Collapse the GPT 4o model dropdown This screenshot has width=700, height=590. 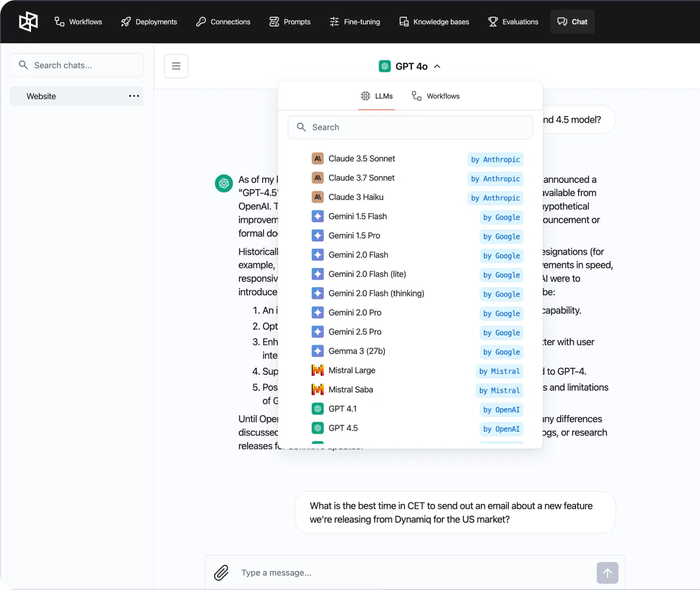[410, 66]
